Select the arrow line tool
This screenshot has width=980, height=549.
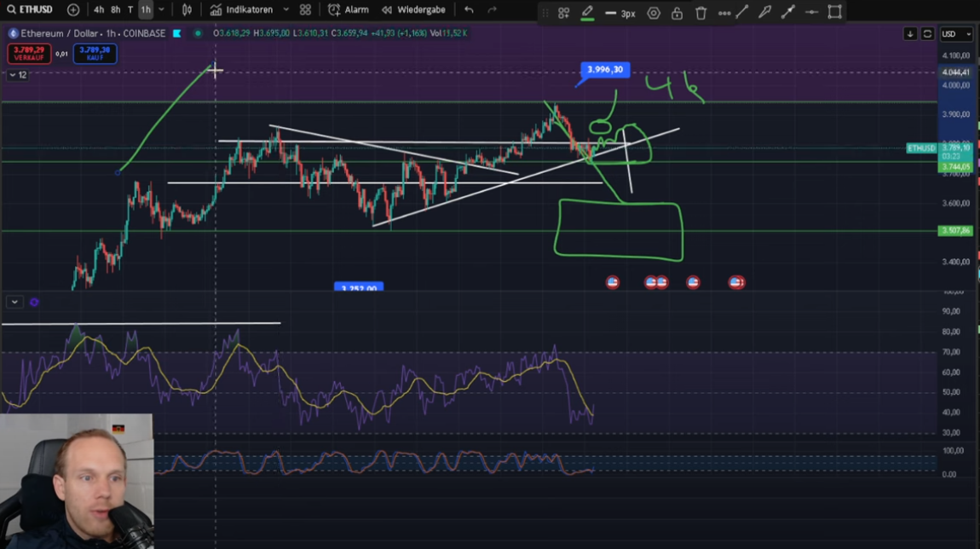[788, 11]
